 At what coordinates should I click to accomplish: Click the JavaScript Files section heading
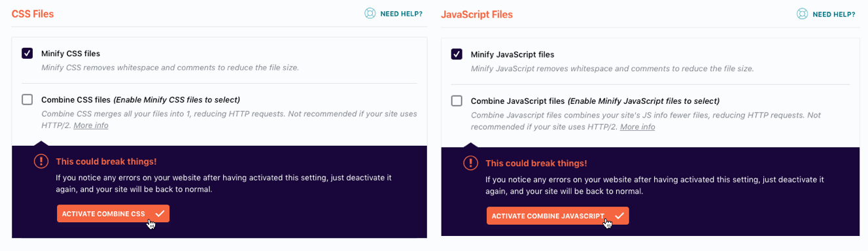[x=477, y=14]
